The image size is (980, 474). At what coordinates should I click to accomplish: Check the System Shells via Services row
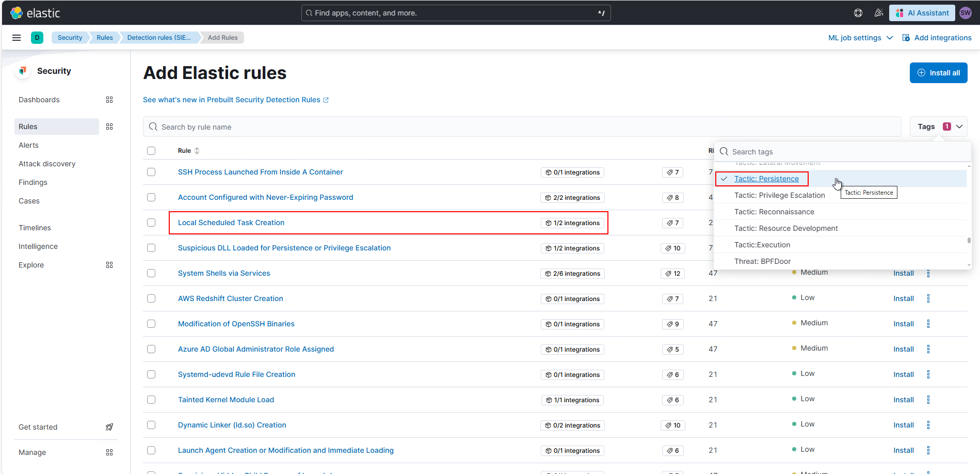pos(151,273)
